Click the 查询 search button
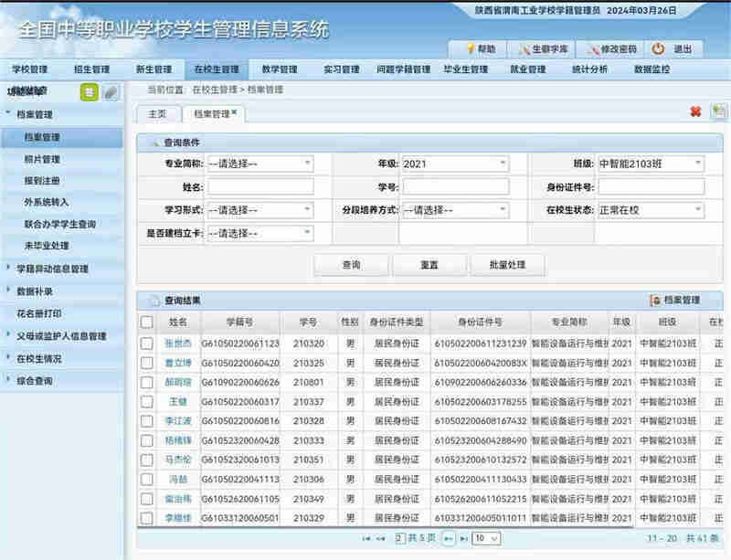This screenshot has width=731, height=560. click(351, 265)
